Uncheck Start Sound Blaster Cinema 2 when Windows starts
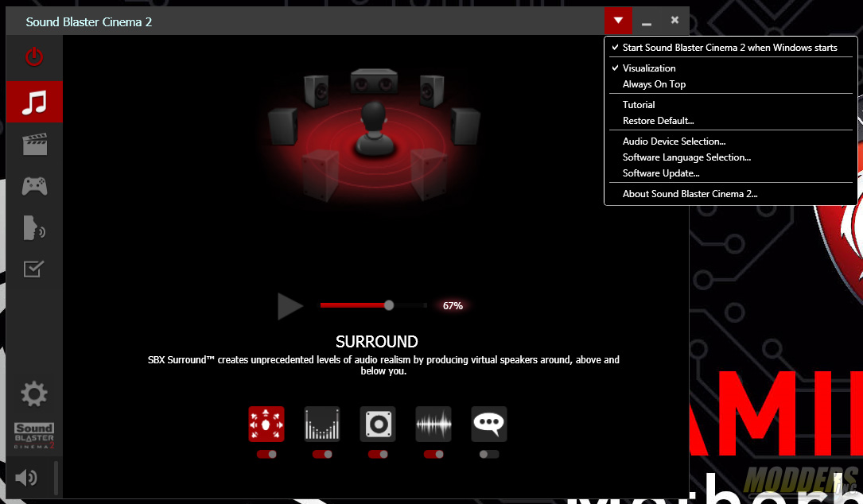 [730, 48]
